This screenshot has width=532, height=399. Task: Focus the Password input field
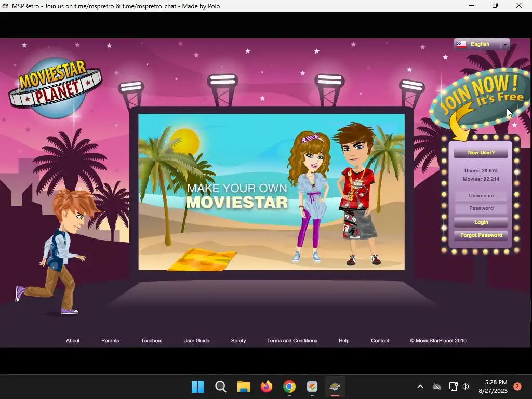tap(481, 208)
